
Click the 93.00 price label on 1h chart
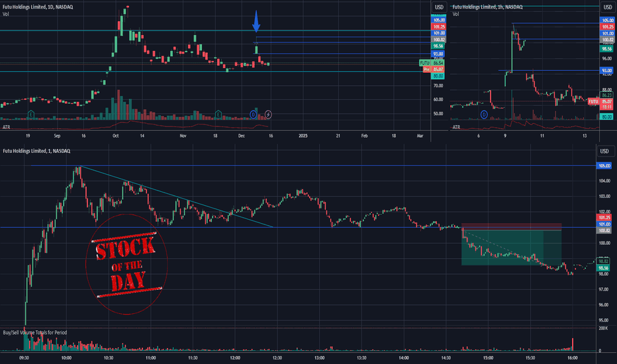click(607, 70)
